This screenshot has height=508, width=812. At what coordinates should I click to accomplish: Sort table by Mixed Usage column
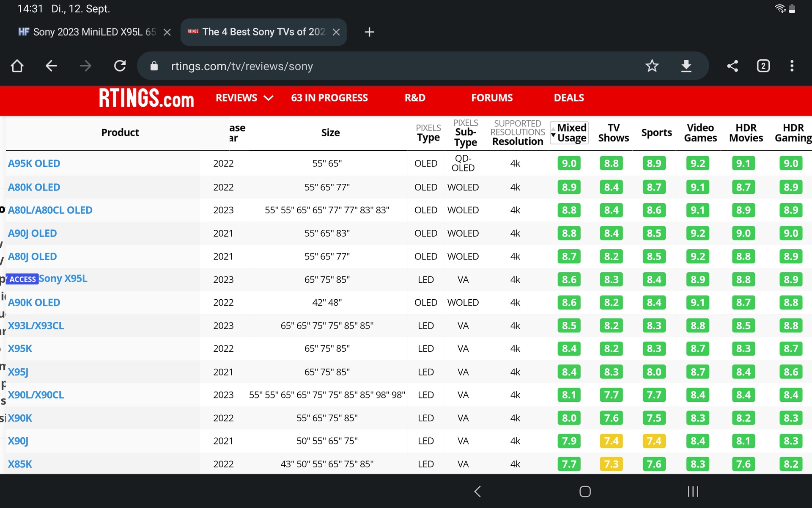[x=569, y=133]
